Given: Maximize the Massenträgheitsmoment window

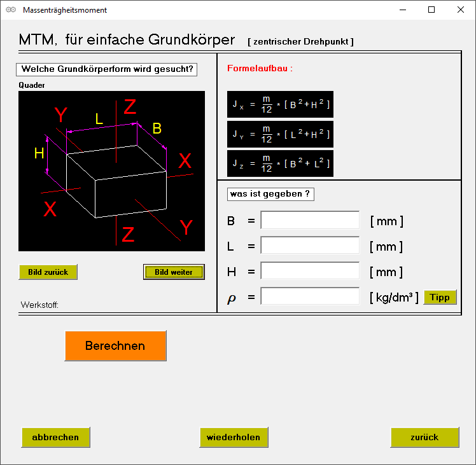Looking at the screenshot, I should (431, 10).
